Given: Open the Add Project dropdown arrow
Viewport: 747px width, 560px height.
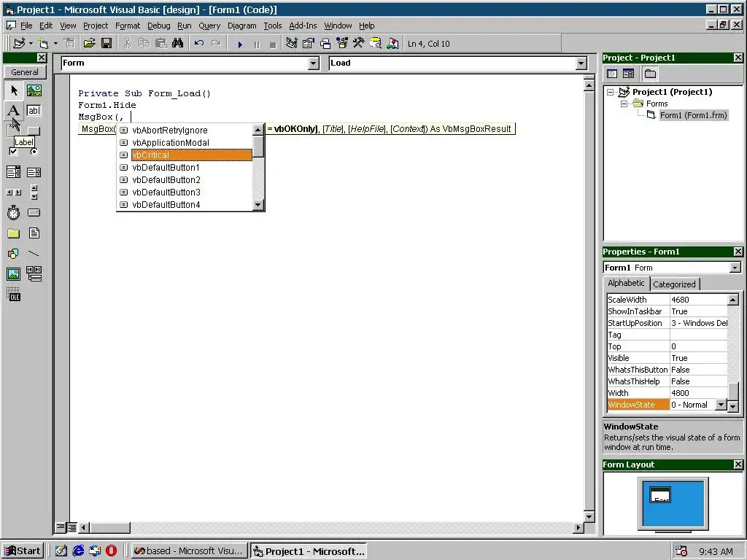Looking at the screenshot, I should pos(31,44).
